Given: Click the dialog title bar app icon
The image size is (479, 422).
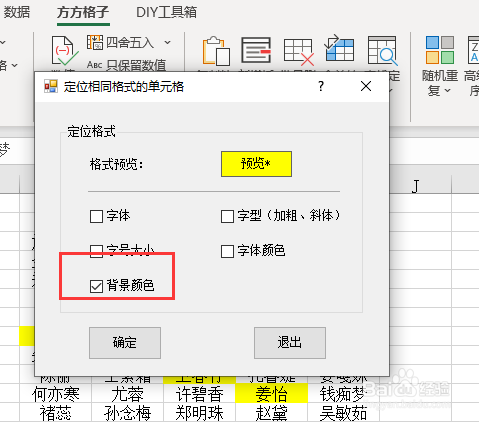Looking at the screenshot, I should pos(51,86).
